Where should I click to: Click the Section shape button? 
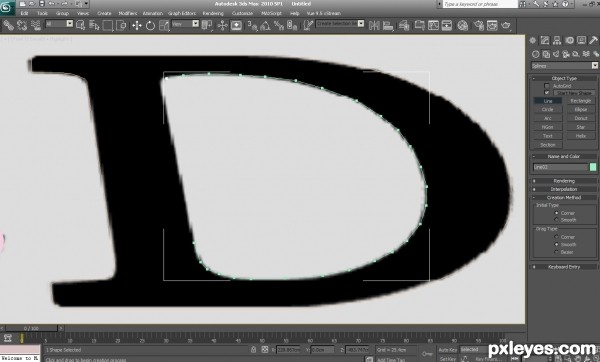[x=548, y=145]
